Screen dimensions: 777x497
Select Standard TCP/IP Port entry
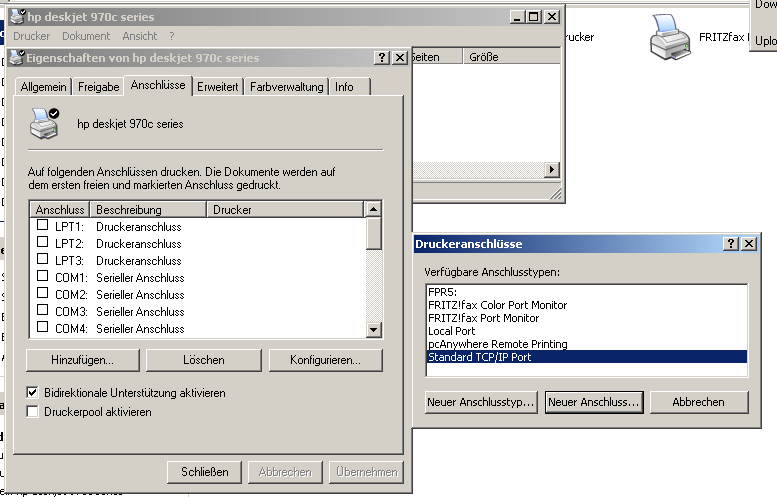click(587, 357)
